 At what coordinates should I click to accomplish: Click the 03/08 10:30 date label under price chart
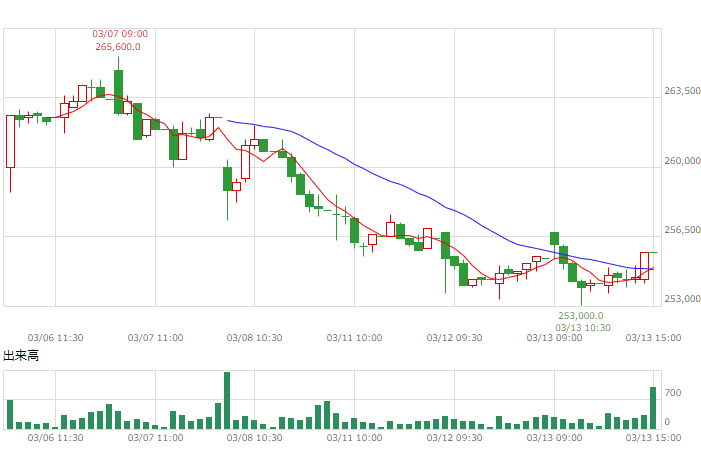tap(254, 338)
